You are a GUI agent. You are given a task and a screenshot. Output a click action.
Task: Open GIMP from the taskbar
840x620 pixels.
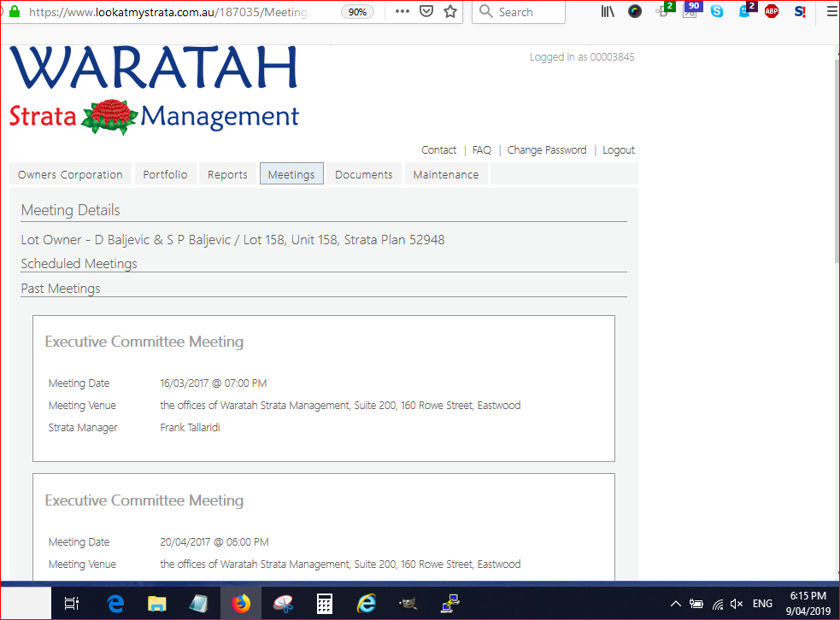[408, 604]
